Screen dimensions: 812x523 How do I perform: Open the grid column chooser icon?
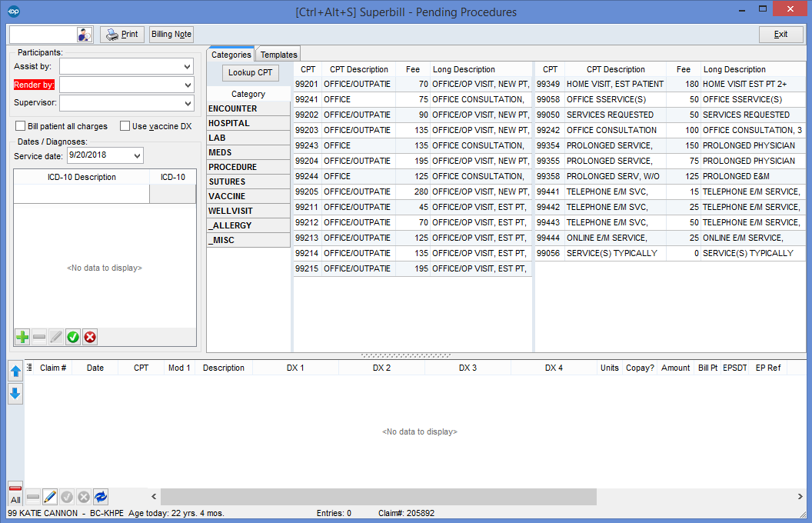coord(29,367)
